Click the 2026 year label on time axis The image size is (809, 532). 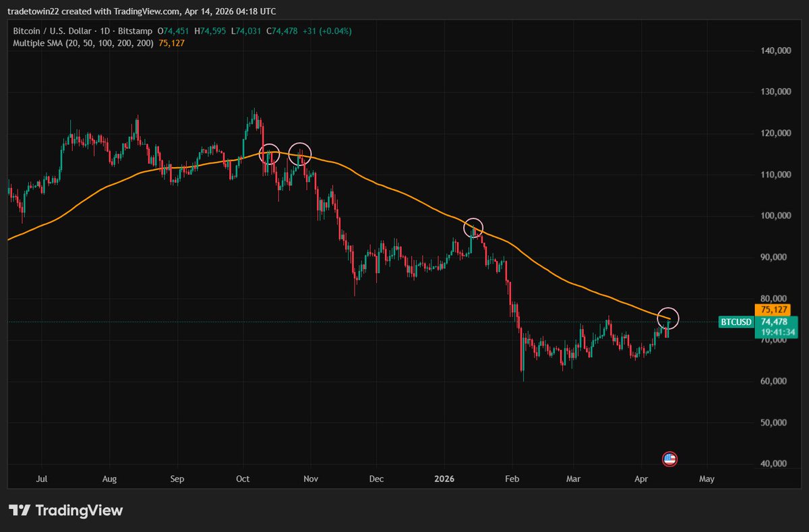click(x=445, y=479)
